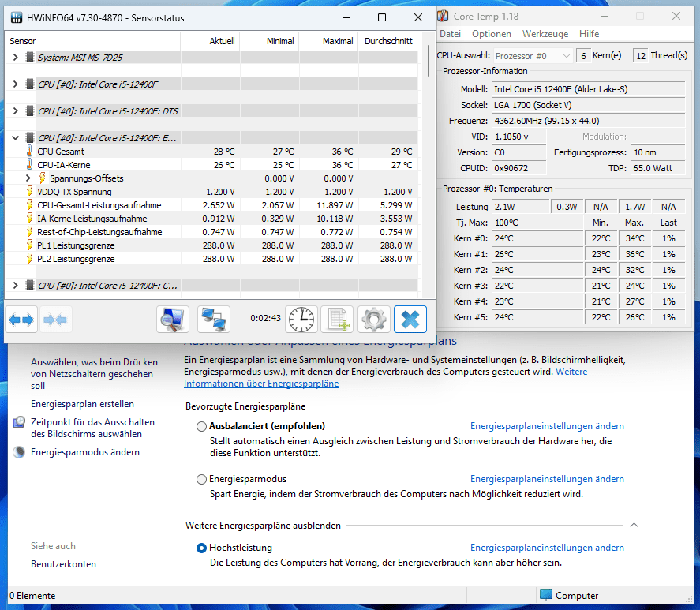The width and height of the screenshot is (700, 610).
Task: Click the lightning icon beside PL2 Leistungsgrenze
Action: (29, 259)
